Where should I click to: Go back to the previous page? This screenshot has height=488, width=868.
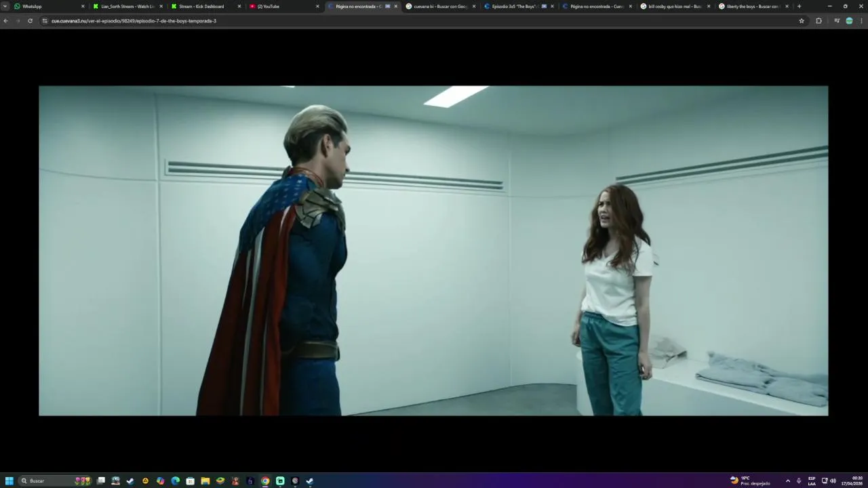[5, 21]
